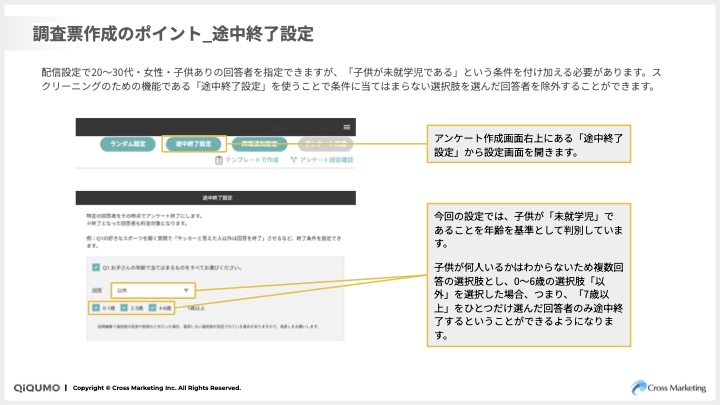This screenshot has width=720, height=405.
Task: Click the teal button right of 途中終了設定
Action: coord(260,144)
